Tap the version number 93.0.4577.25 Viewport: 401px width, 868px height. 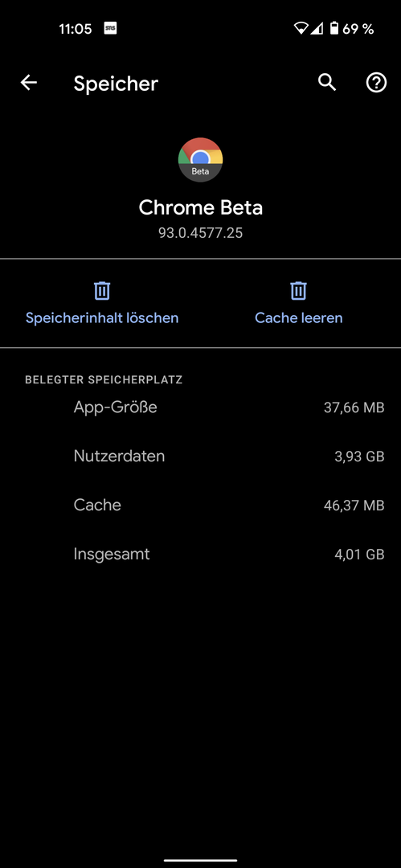click(201, 233)
